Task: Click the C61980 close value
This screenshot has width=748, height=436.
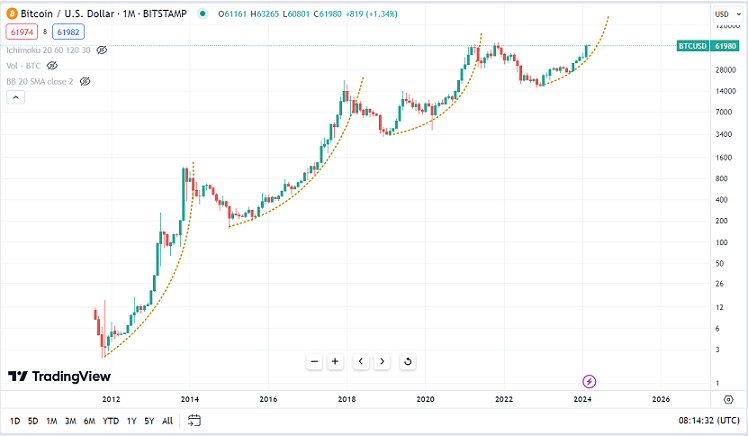Action: [x=328, y=14]
